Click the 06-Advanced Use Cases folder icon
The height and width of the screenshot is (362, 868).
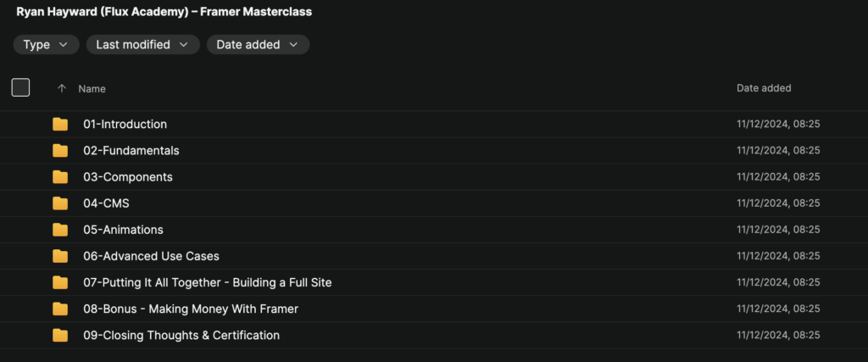(x=60, y=256)
